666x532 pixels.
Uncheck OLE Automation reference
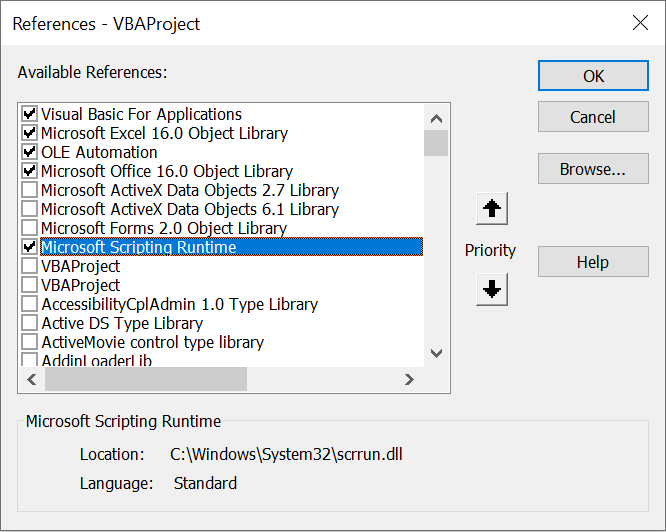coord(29,152)
